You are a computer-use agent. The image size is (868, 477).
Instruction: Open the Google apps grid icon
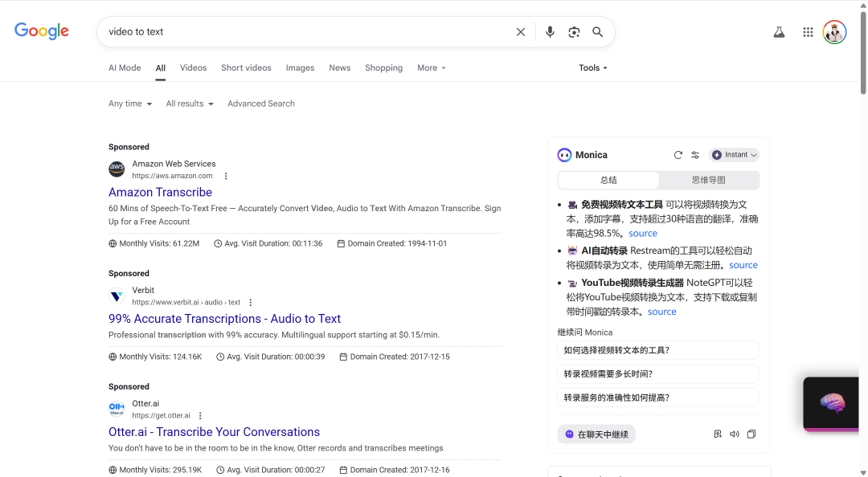(x=808, y=32)
